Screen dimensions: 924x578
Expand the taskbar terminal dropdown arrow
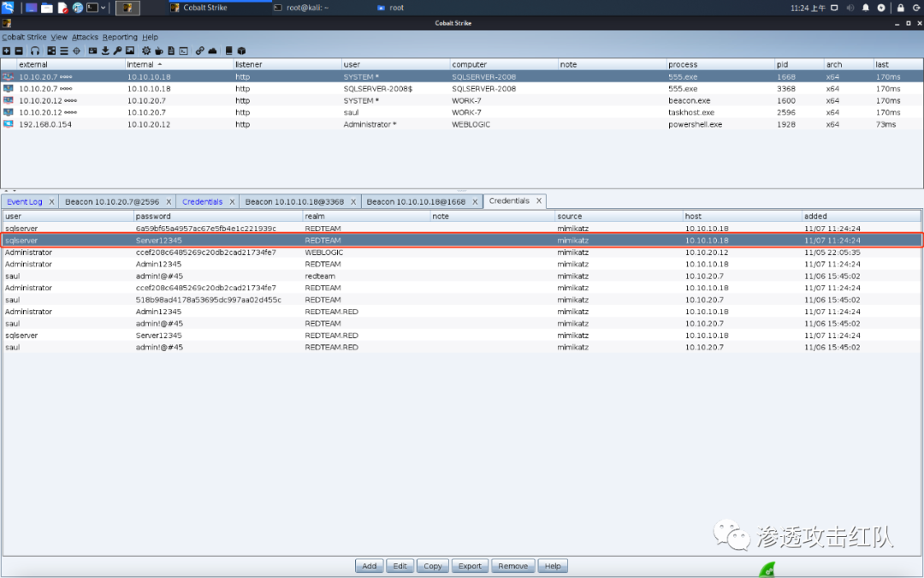pos(103,8)
